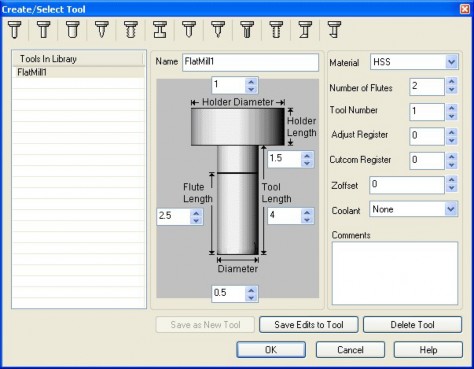Decrease tool Diameter with down arrow
This screenshot has width=474, height=369.
(251, 298)
